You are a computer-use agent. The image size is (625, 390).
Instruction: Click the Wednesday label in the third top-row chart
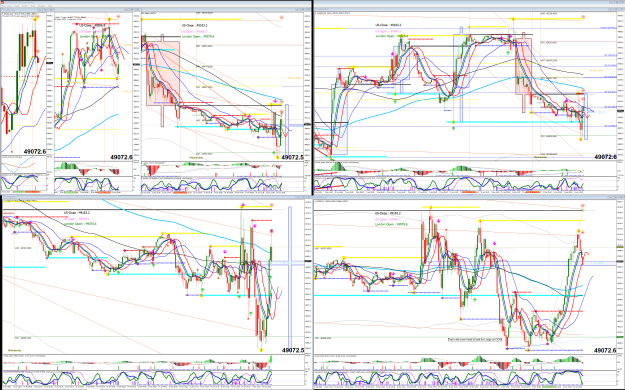point(196,158)
